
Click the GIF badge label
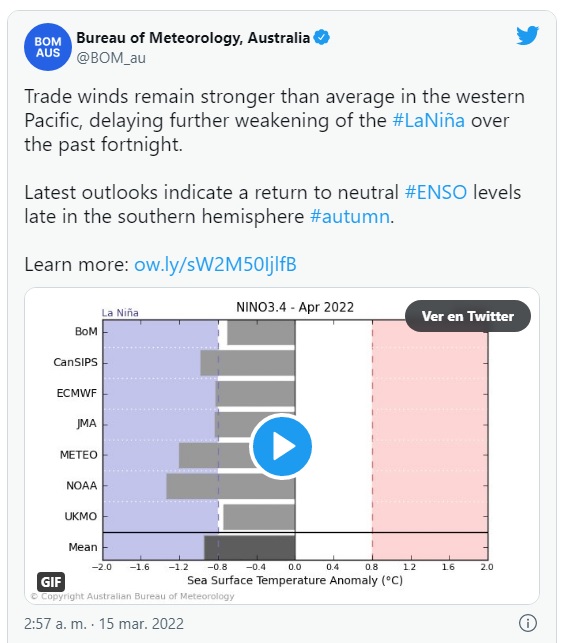coord(51,581)
